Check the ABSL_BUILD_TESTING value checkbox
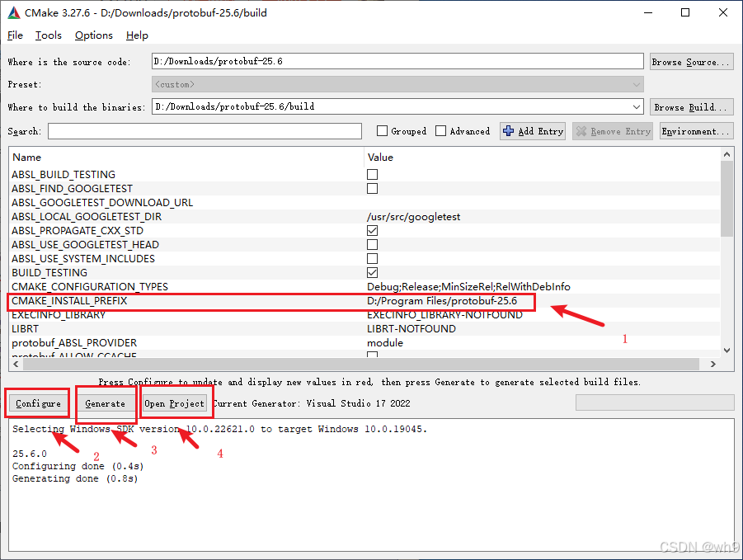Viewport: 743px width, 560px height. [x=372, y=174]
